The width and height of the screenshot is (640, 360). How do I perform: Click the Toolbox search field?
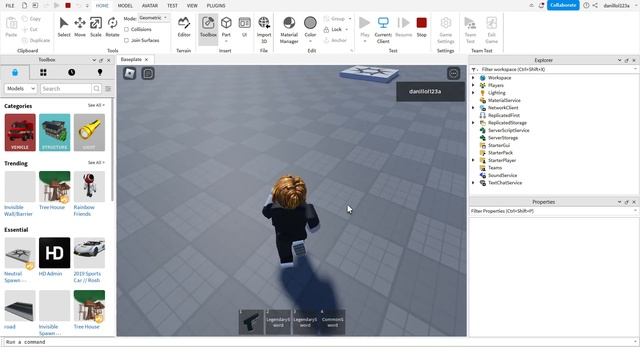click(66, 89)
